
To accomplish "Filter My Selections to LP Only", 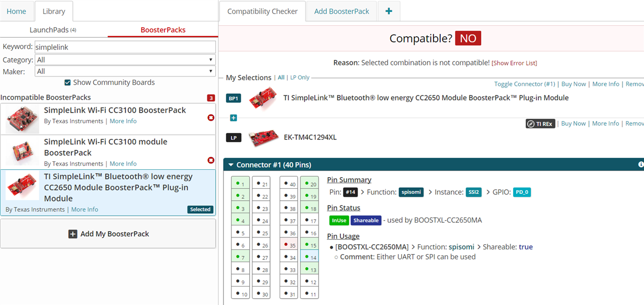I will coord(300,78).
